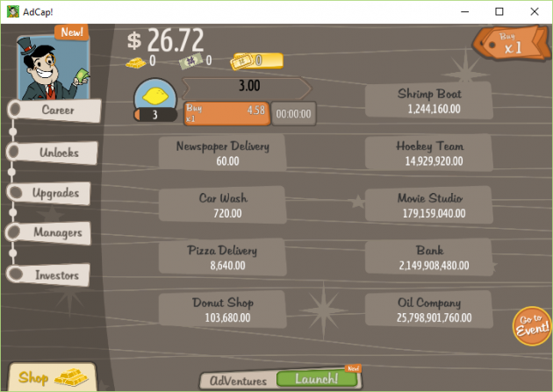Click the AdVentures label
Screen dimensions: 553x392
238,381
